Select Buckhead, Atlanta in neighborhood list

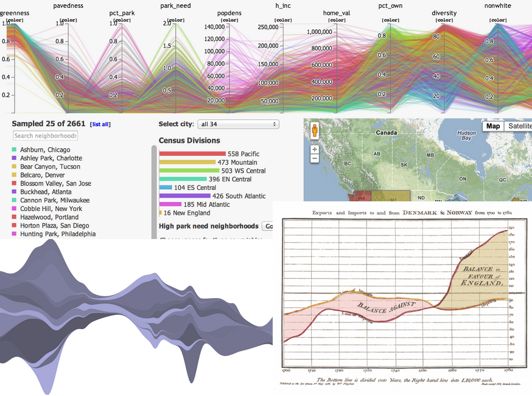coord(46,192)
